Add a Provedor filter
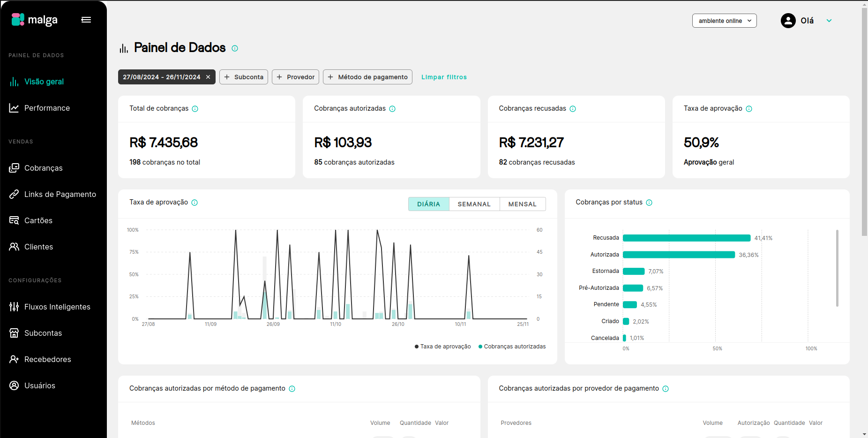Screen dimensions: 868x438 point(295,77)
